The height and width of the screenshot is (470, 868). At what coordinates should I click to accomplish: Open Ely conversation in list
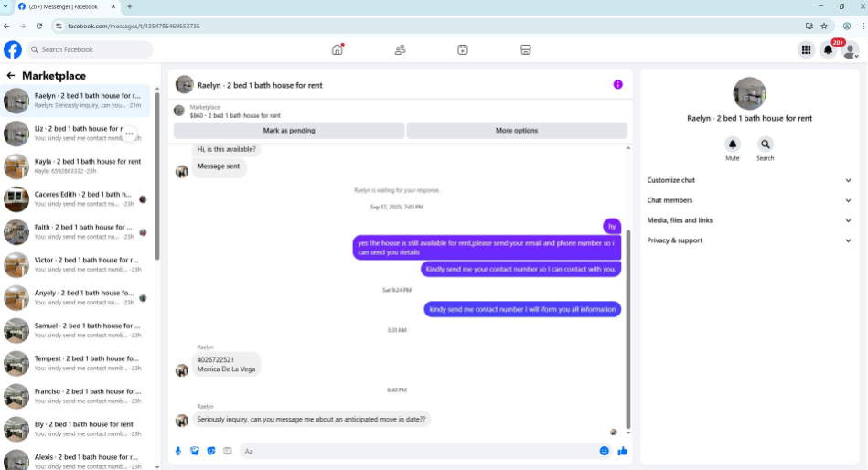[x=75, y=429]
